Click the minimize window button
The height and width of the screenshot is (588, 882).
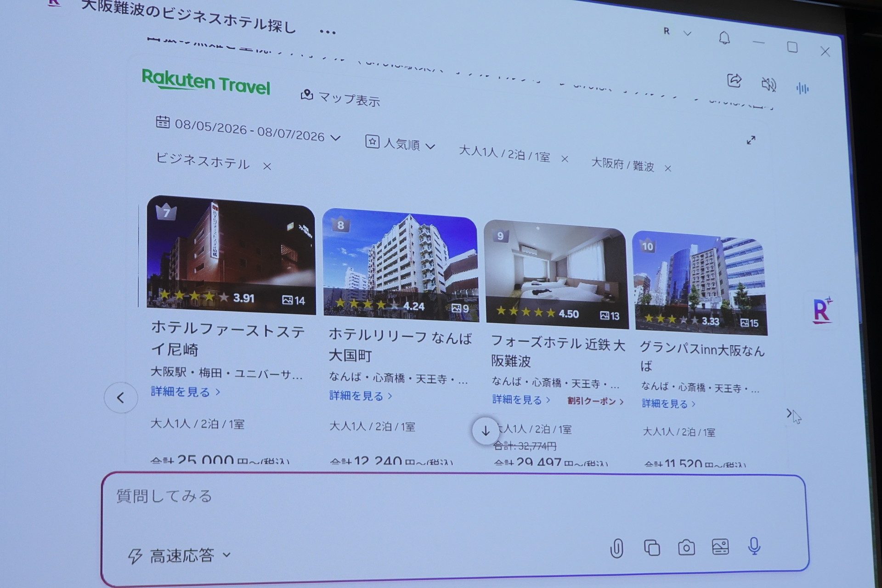pos(759,43)
